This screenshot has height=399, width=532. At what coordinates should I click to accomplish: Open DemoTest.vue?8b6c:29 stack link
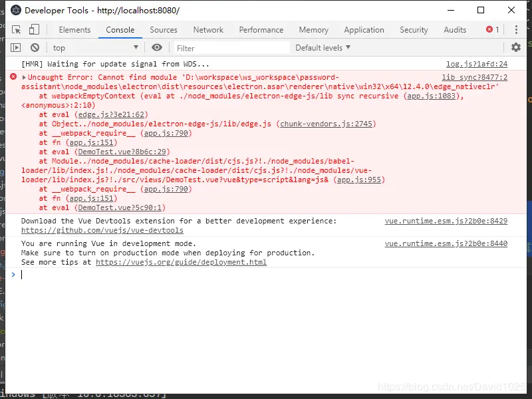pyautogui.click(x=122, y=152)
